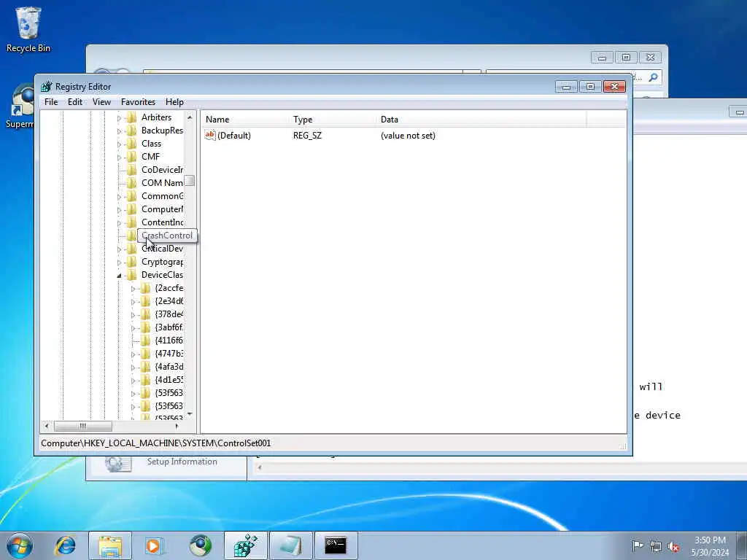Select the CoDeviceInstallers folder icon

pyautogui.click(x=132, y=169)
